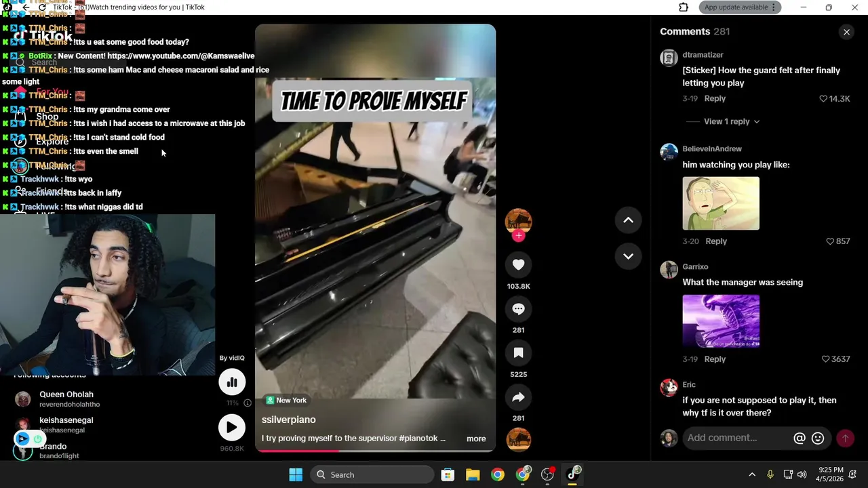Like the ssilverpiano video with heart icon

click(x=518, y=265)
